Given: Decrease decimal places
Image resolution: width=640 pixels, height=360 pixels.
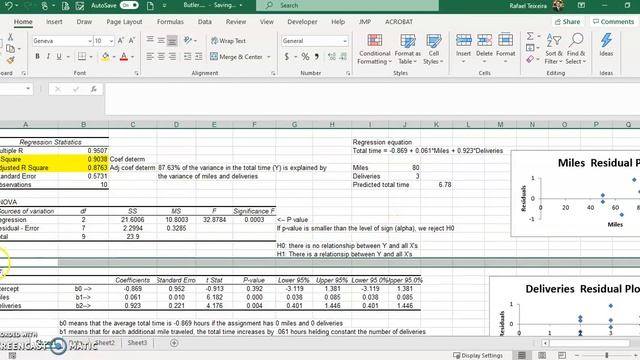Looking at the screenshot, I should pyautogui.click(x=343, y=57).
